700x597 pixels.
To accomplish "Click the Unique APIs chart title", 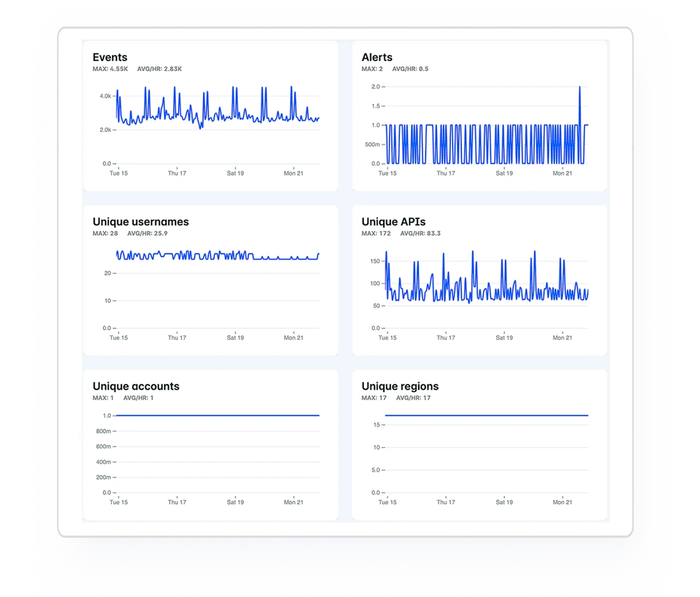I will coord(394,222).
